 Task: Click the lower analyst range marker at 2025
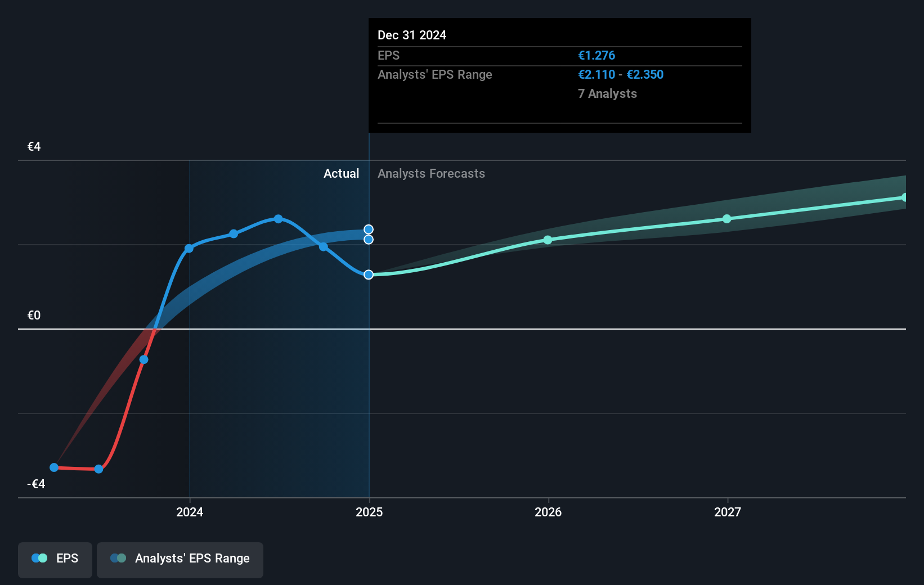[x=369, y=240]
